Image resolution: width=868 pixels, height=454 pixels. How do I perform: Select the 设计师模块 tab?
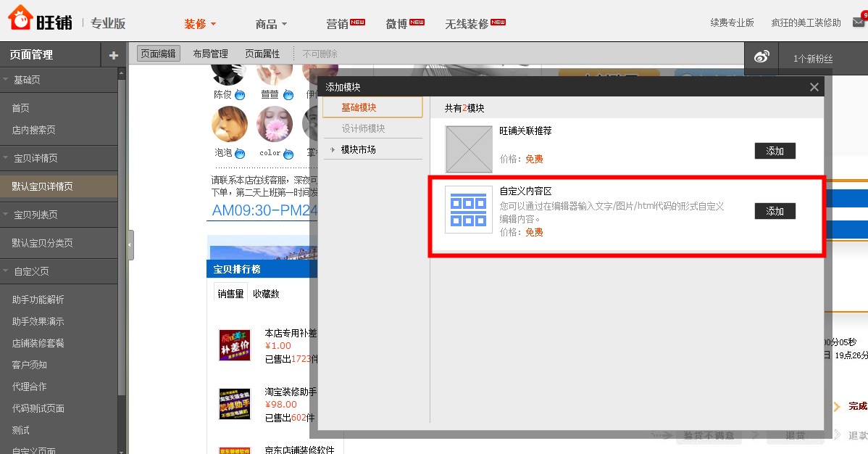(x=372, y=128)
